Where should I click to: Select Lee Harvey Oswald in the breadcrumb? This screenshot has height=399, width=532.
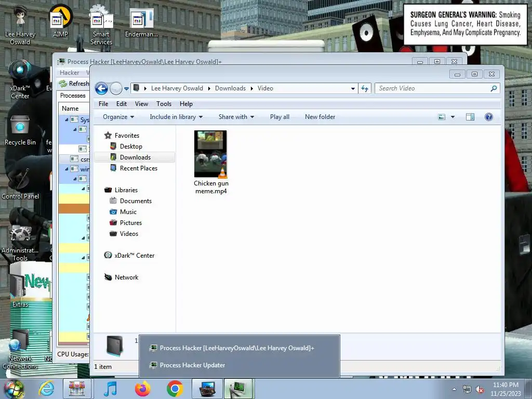177,88
